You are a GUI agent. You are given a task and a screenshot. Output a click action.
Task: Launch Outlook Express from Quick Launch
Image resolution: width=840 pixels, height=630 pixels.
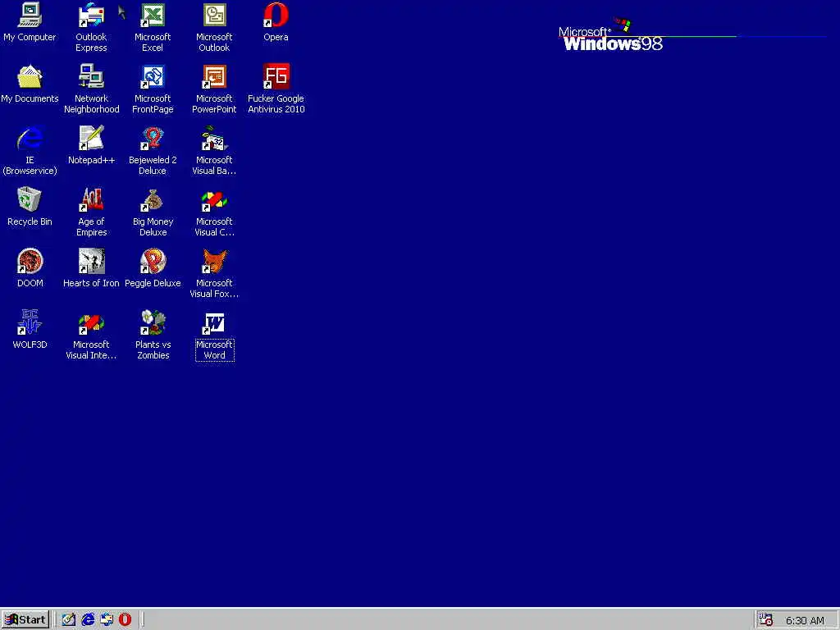(106, 620)
